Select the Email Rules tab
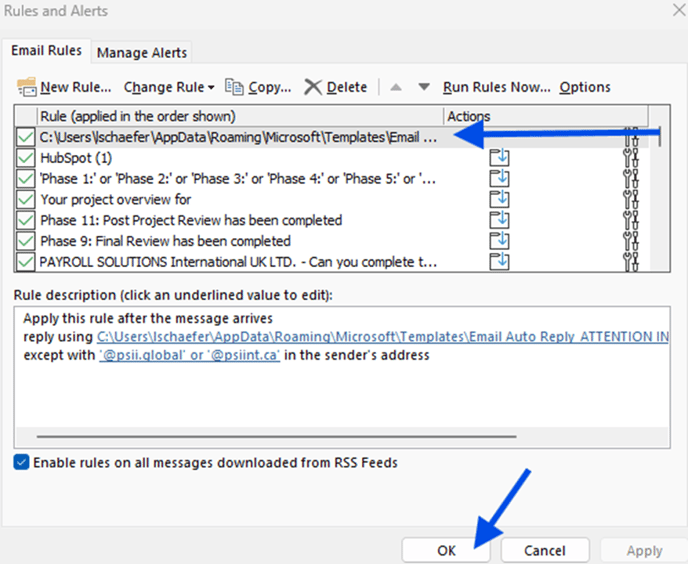Image resolution: width=688 pixels, height=564 pixels. [x=49, y=50]
